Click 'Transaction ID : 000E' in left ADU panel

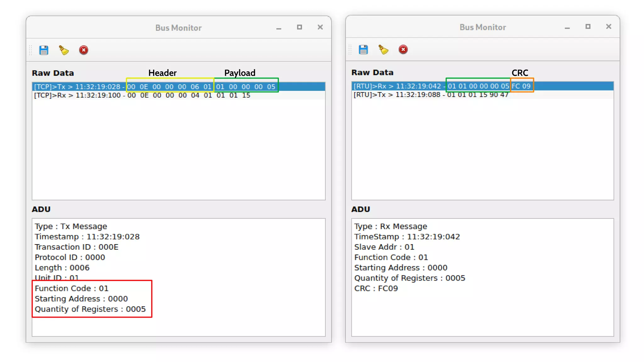pyautogui.click(x=76, y=247)
